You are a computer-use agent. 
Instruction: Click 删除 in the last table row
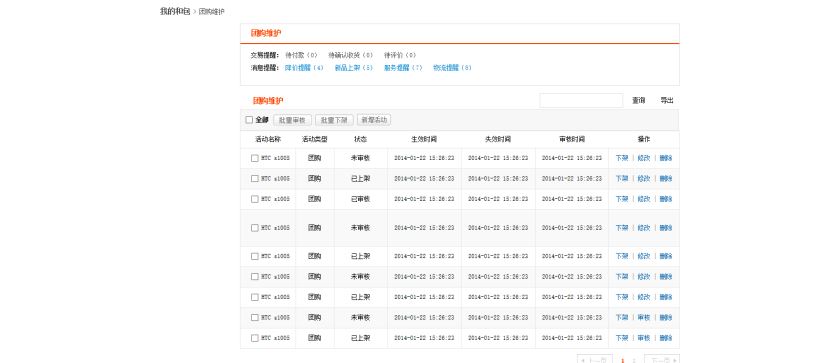(665, 338)
